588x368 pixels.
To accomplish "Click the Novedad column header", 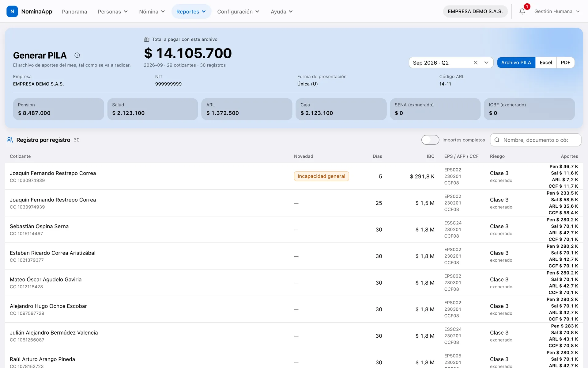I will pos(303,156).
